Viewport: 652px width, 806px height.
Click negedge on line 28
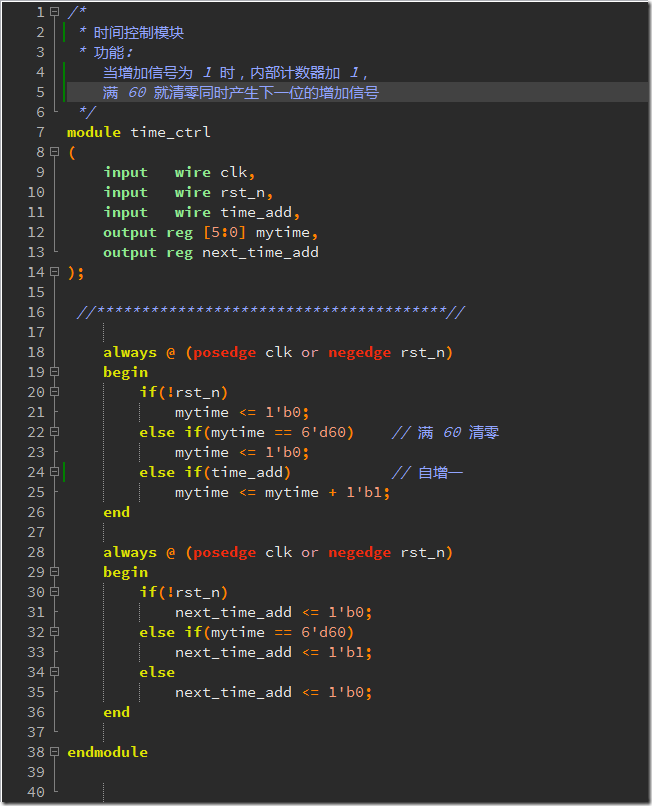(x=359, y=553)
